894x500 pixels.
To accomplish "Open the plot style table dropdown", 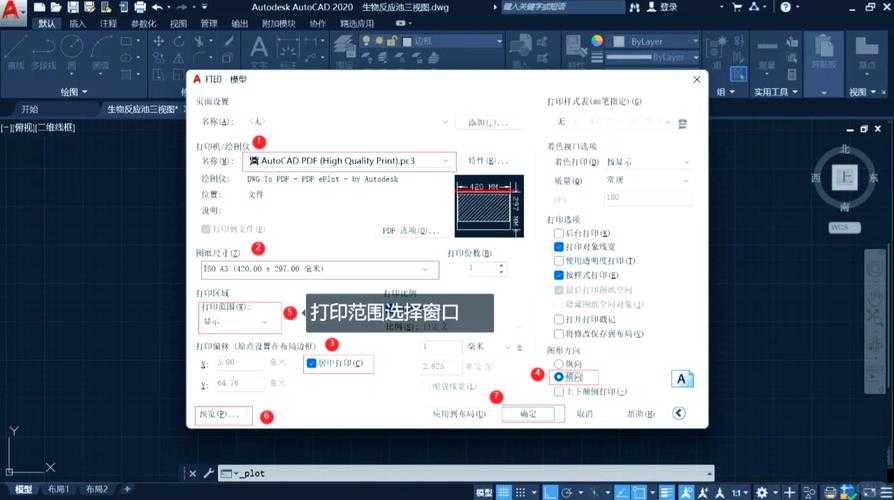I will point(613,122).
